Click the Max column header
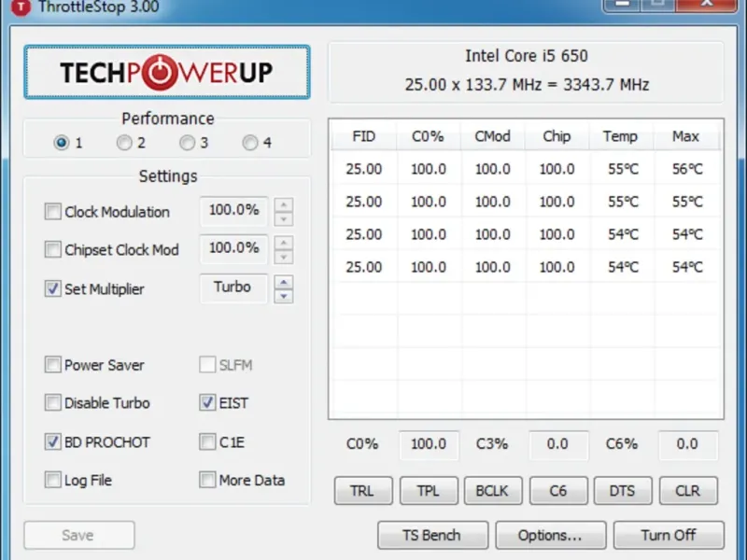 [x=685, y=136]
